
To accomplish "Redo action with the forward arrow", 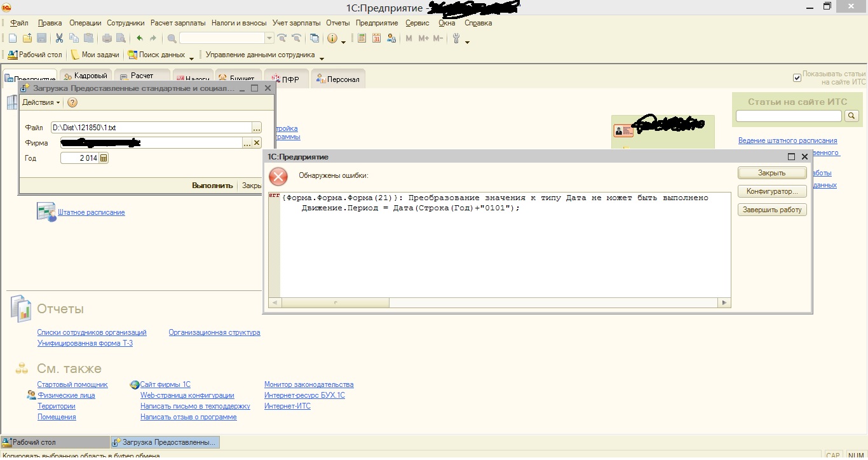I will [x=153, y=39].
